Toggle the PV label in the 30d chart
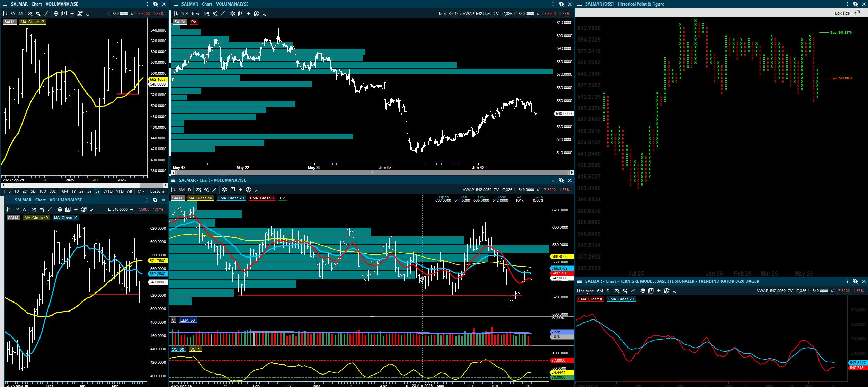Image resolution: width=868 pixels, height=387 pixels. pyautogui.click(x=194, y=22)
